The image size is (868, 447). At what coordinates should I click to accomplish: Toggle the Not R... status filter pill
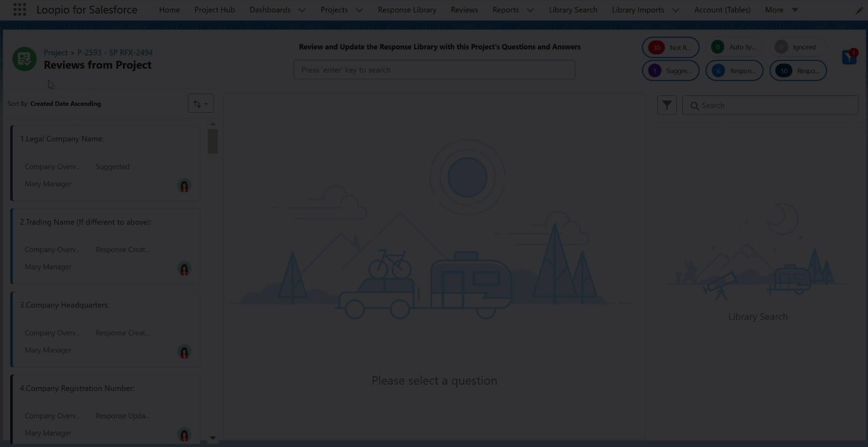coord(671,47)
